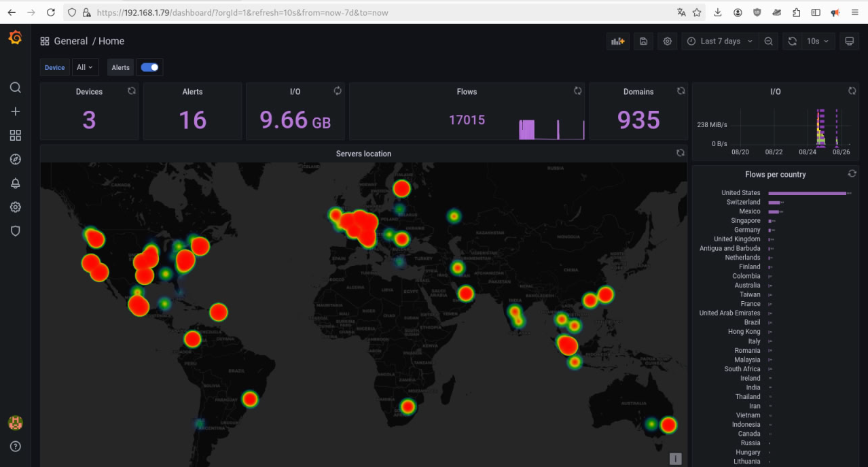
Task: Open the Search dashboards icon
Action: point(15,88)
